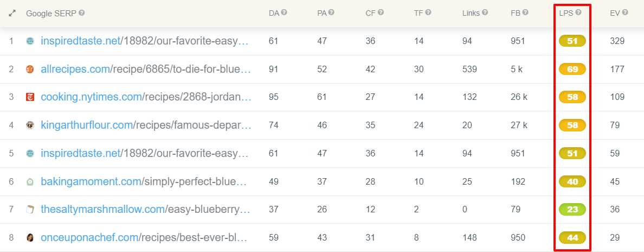Click the PA column question mark icon
The image size is (644, 252).
[x=331, y=12]
